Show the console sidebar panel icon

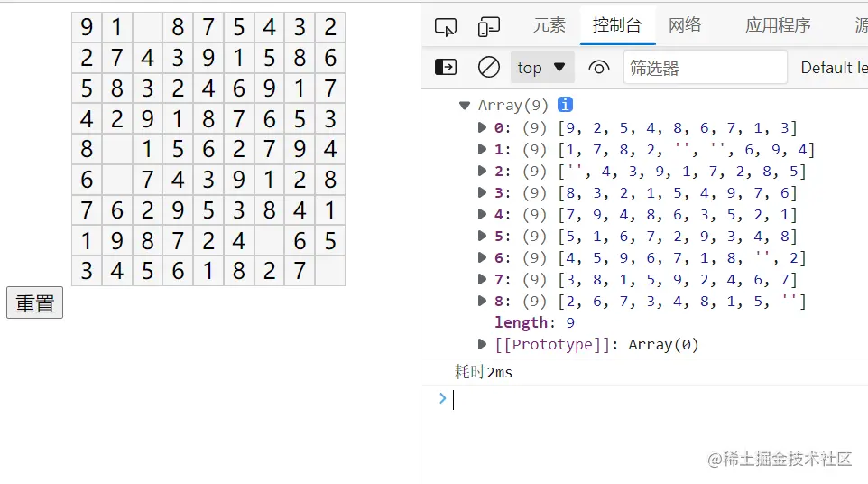point(446,68)
